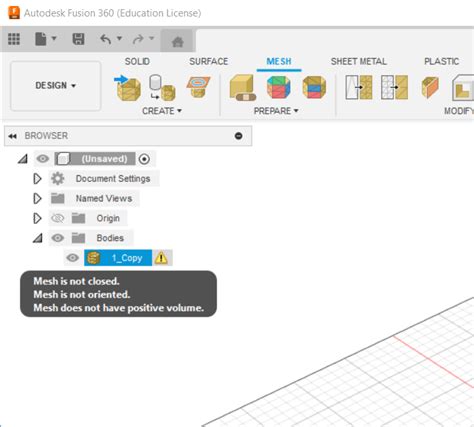Click the Plane Cut tool icon

430,87
